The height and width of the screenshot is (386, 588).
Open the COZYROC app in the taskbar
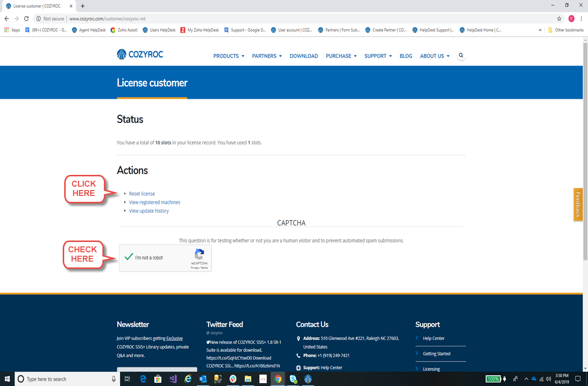click(308, 379)
